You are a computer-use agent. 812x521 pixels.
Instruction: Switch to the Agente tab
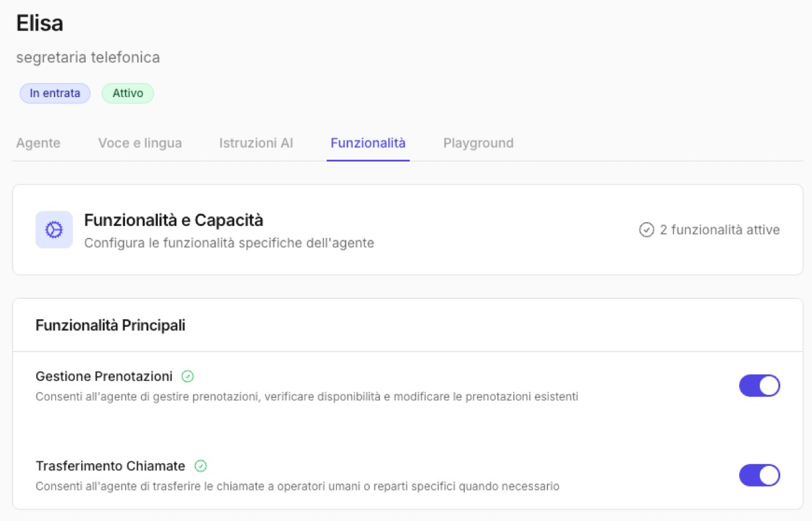click(x=38, y=143)
